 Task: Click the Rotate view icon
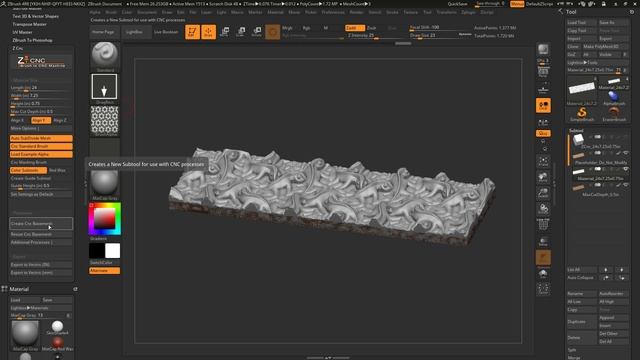(x=543, y=209)
